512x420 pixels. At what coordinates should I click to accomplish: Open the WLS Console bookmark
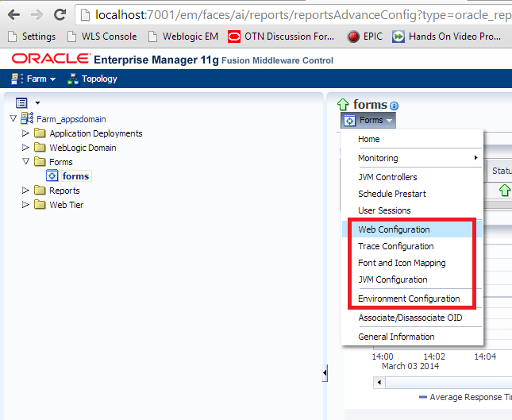[x=102, y=37]
